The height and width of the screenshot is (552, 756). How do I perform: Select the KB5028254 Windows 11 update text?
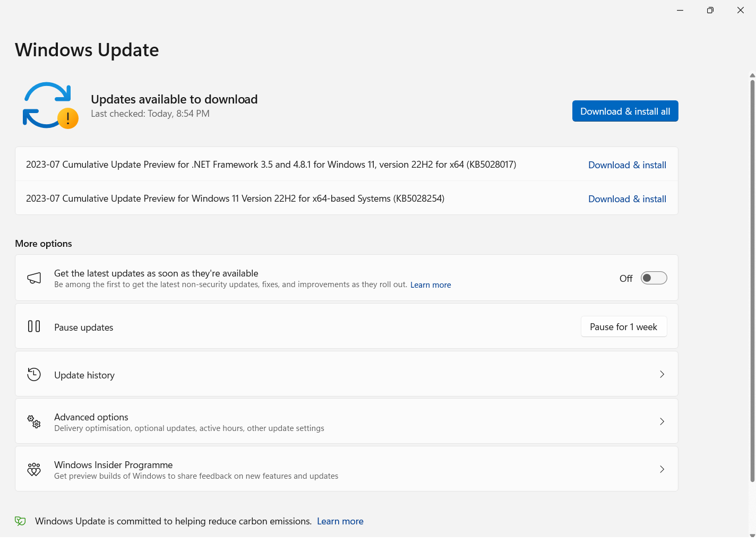pos(235,199)
